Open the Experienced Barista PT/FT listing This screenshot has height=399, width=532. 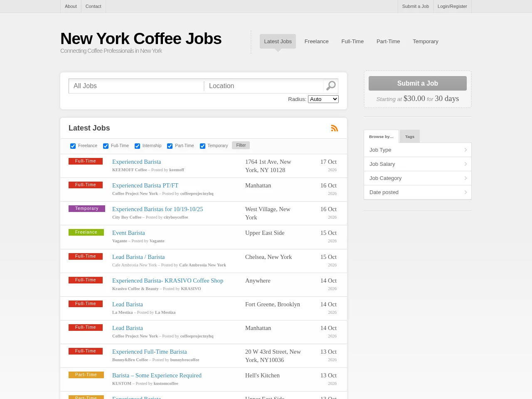click(x=145, y=185)
